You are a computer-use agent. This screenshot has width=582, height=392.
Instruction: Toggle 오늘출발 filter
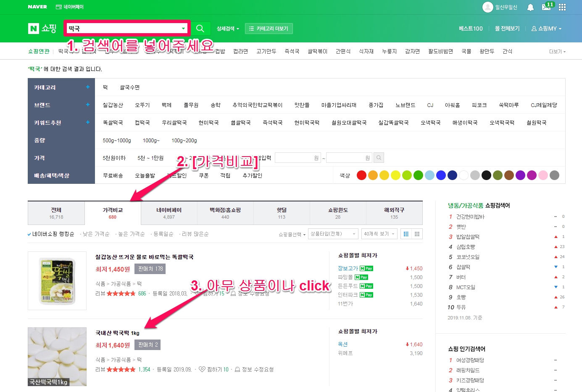145,175
